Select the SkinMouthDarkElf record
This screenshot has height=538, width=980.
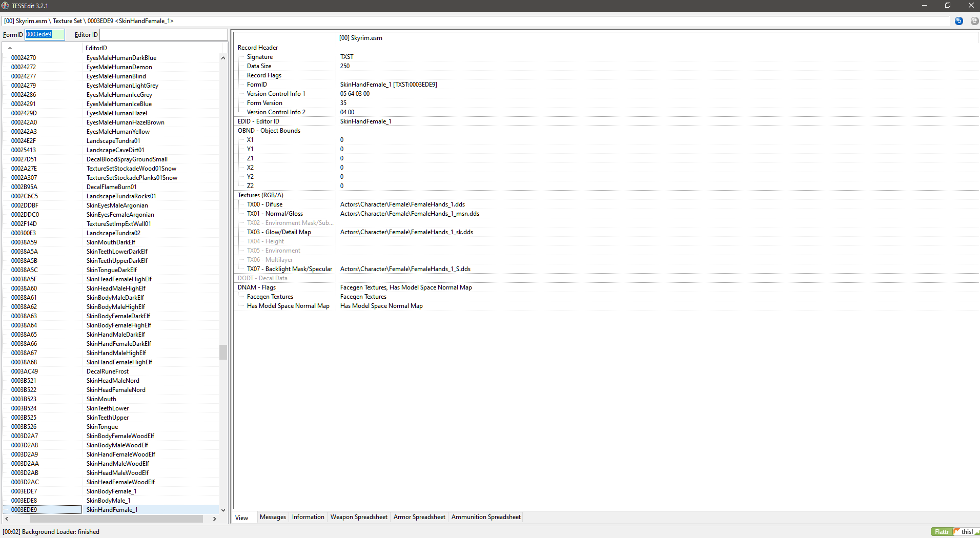(x=111, y=242)
